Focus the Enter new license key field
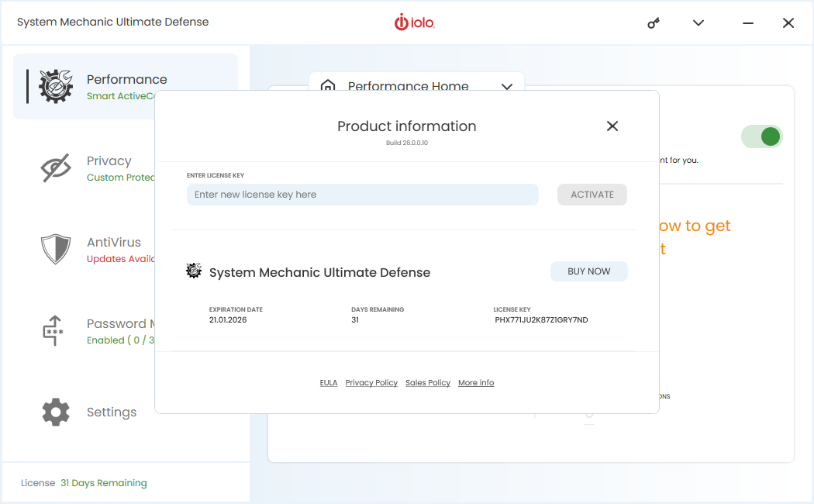This screenshot has width=814, height=504. click(x=362, y=195)
